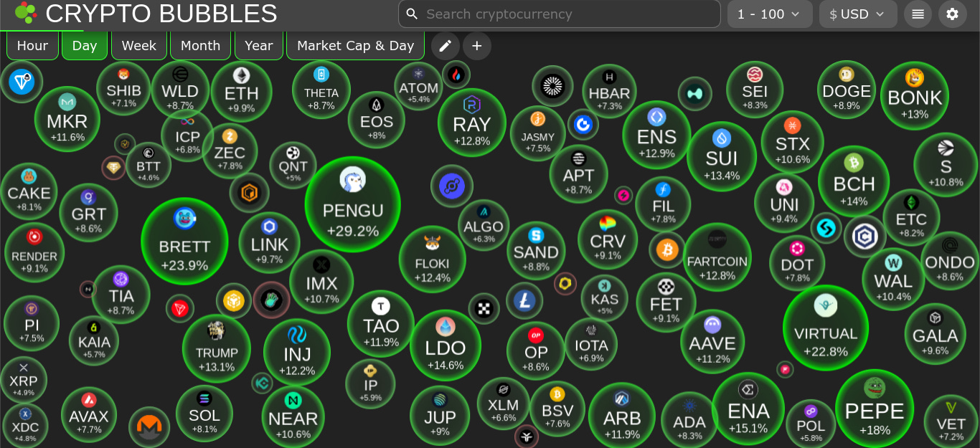The height and width of the screenshot is (448, 980).
Task: Open the PENGU bubble
Action: (352, 204)
